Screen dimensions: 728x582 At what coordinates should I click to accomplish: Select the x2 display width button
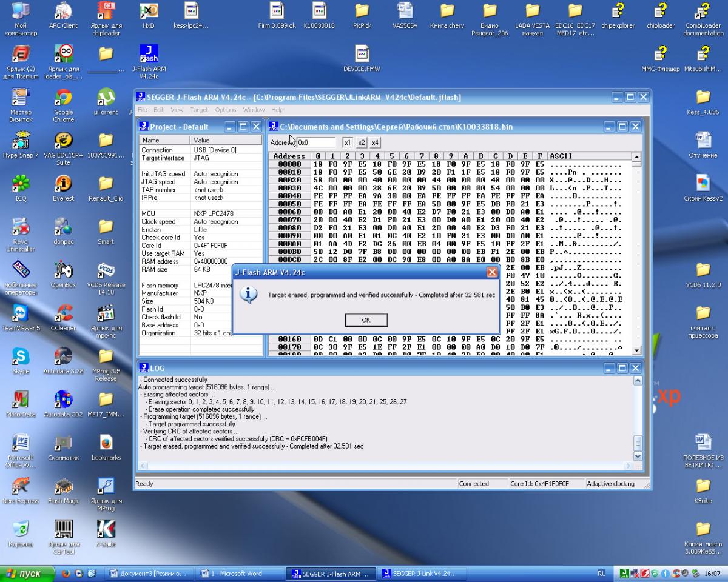click(362, 142)
